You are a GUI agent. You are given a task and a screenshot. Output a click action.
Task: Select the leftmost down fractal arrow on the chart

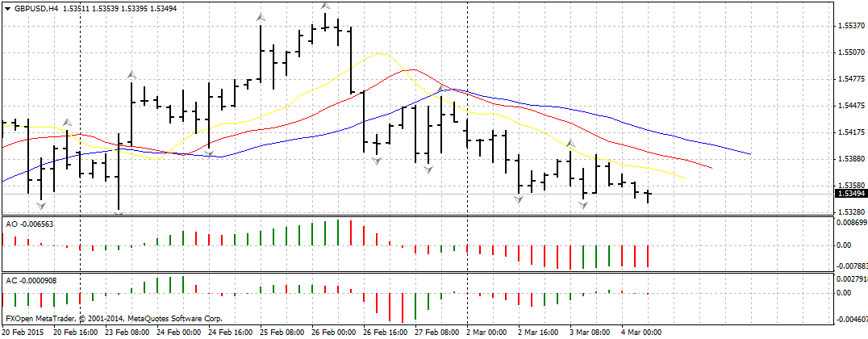(x=41, y=206)
